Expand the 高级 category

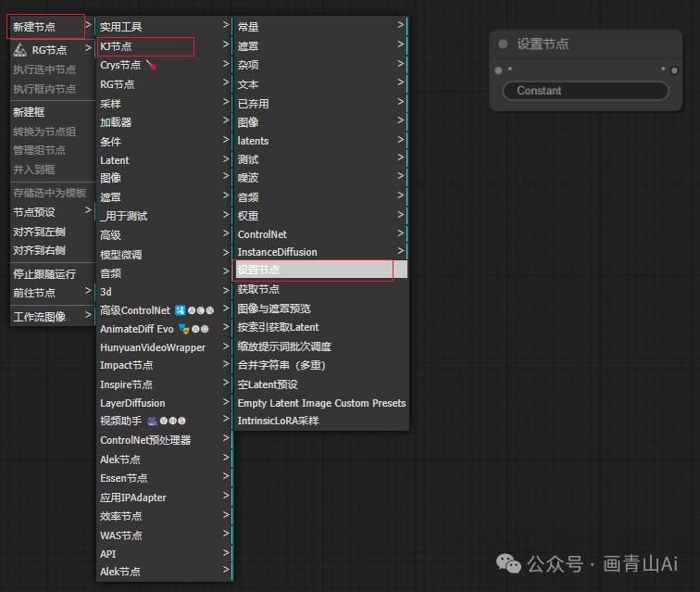click(164, 235)
